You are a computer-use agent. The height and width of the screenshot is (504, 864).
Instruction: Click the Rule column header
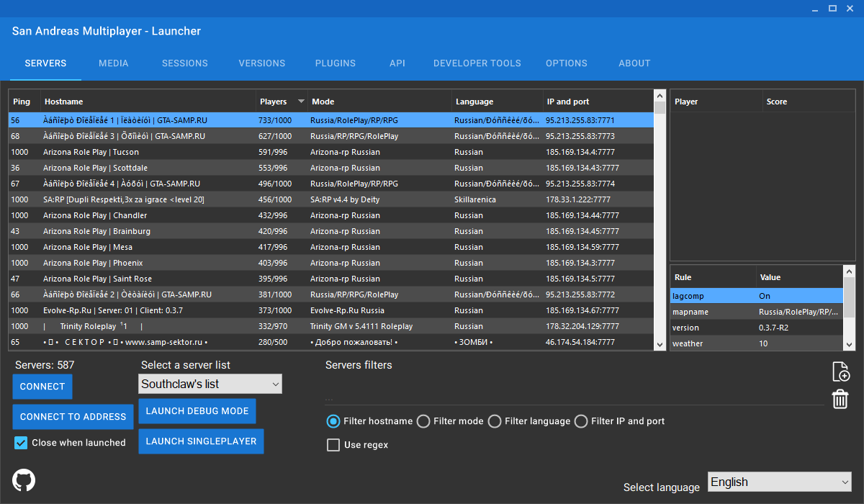[x=713, y=277]
